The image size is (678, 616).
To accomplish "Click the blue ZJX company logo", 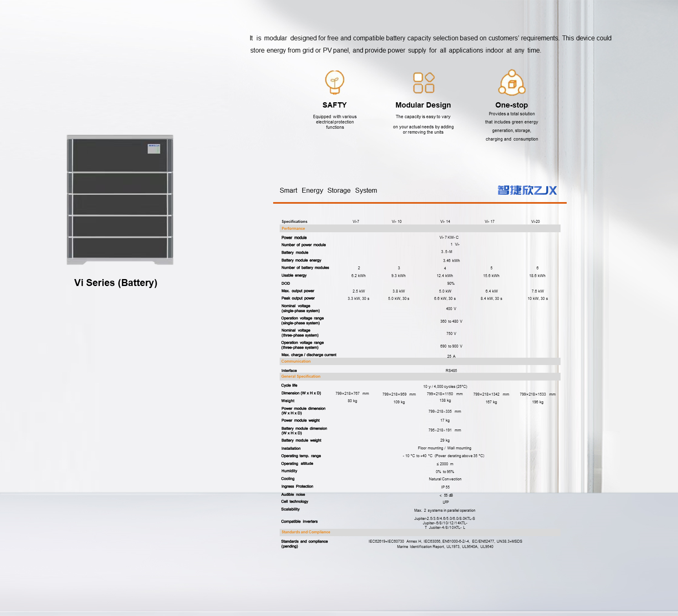I will click(x=527, y=190).
